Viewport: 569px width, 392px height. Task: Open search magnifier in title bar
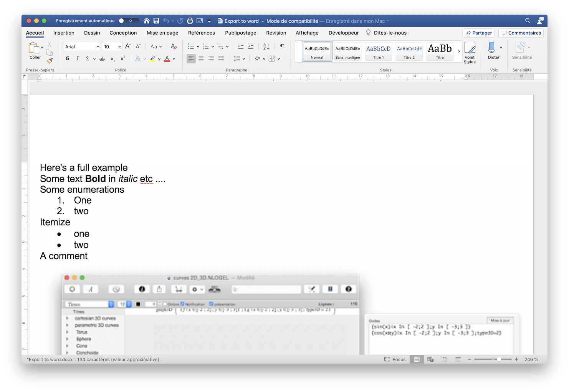click(x=528, y=21)
